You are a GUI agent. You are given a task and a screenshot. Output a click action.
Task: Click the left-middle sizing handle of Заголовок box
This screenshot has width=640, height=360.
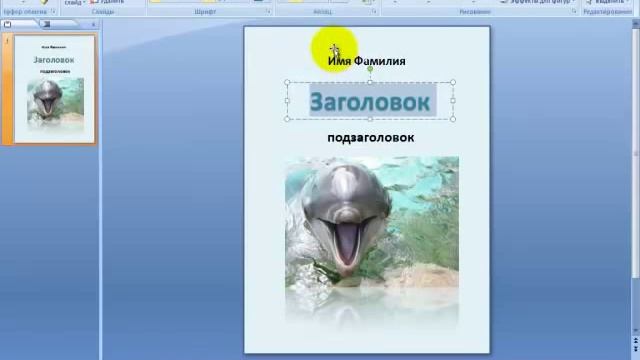point(287,101)
